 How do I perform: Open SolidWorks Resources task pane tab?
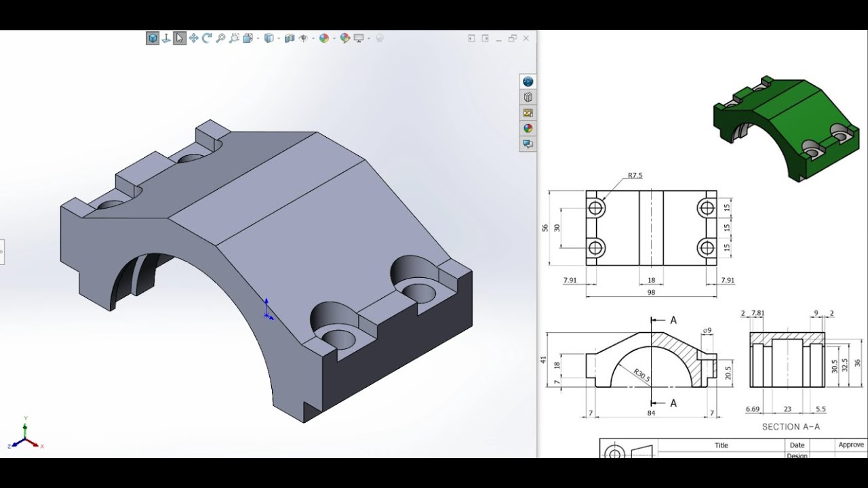point(528,81)
